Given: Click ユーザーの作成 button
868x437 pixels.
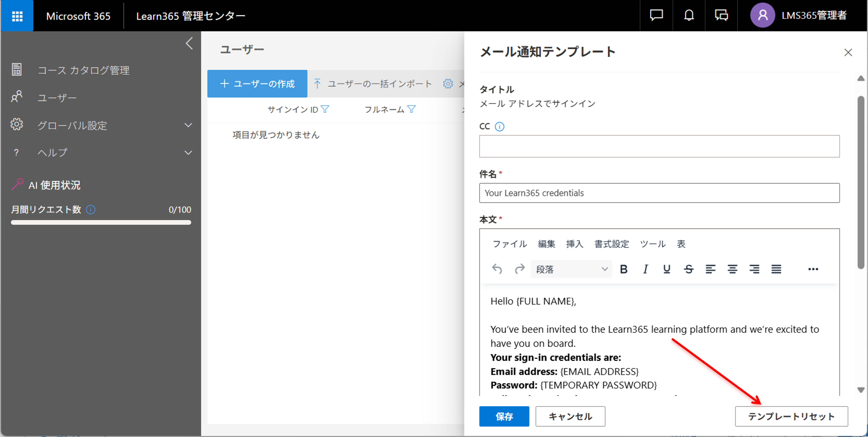Looking at the screenshot, I should 257,84.
